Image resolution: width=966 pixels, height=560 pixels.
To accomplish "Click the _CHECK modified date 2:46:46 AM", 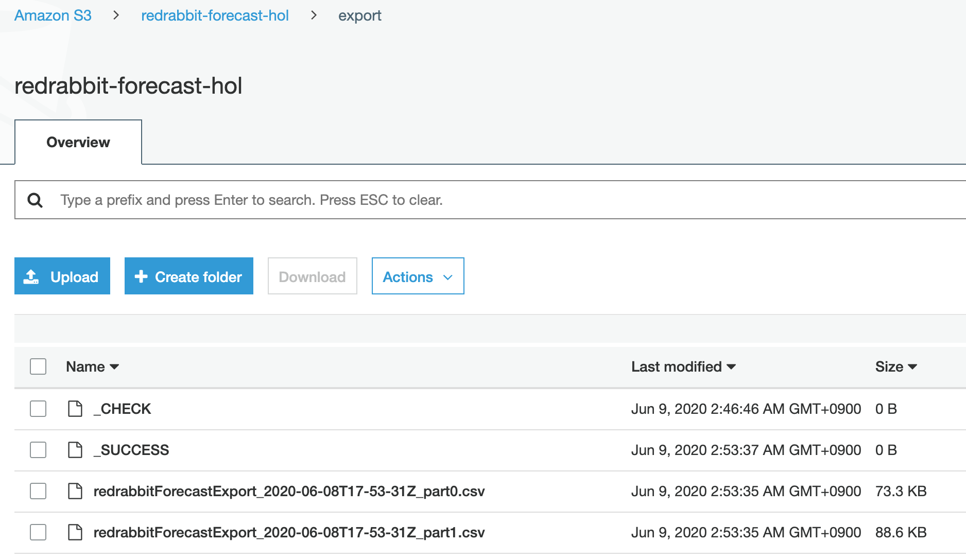I will [x=746, y=409].
